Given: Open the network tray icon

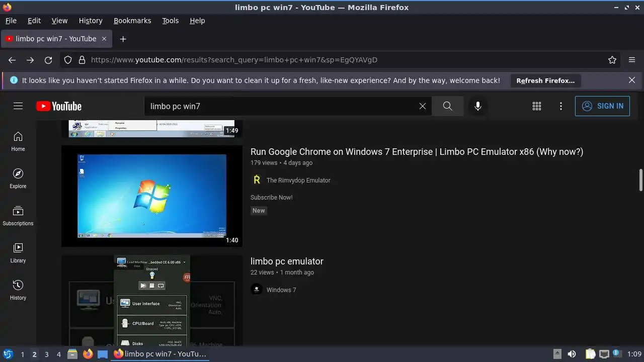Looking at the screenshot, I should (x=604, y=354).
